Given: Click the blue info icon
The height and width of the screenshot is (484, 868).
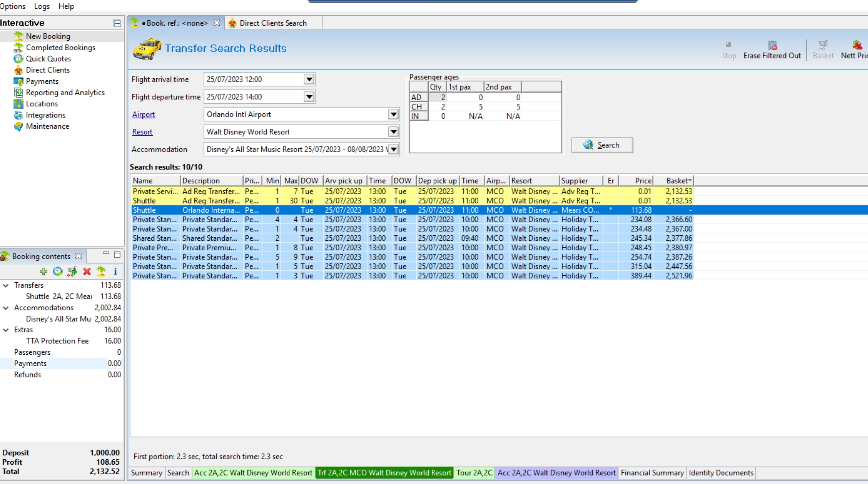Looking at the screenshot, I should 115,271.
